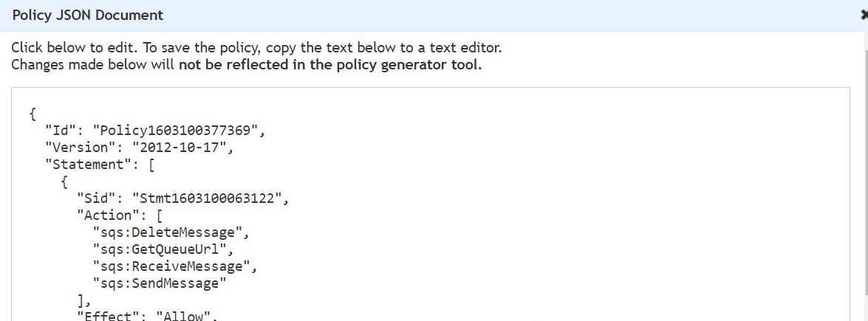
Task: Click the first opening curly brace of JSON
Action: tap(33, 114)
